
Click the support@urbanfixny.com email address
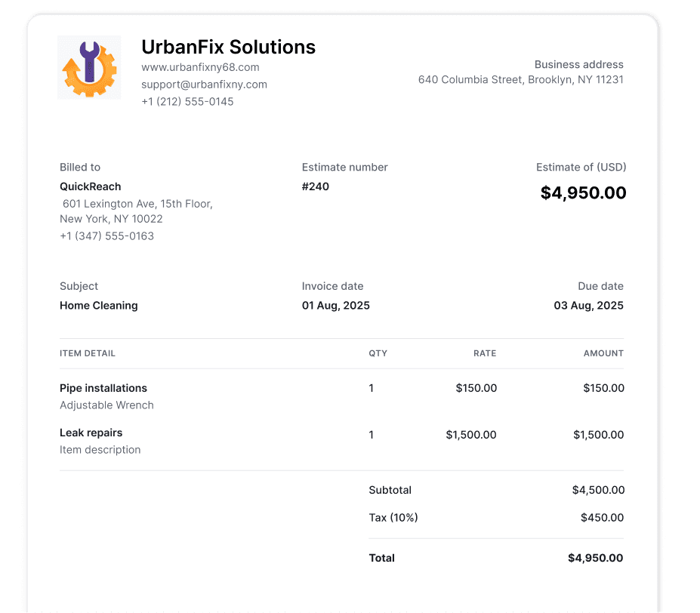(204, 85)
